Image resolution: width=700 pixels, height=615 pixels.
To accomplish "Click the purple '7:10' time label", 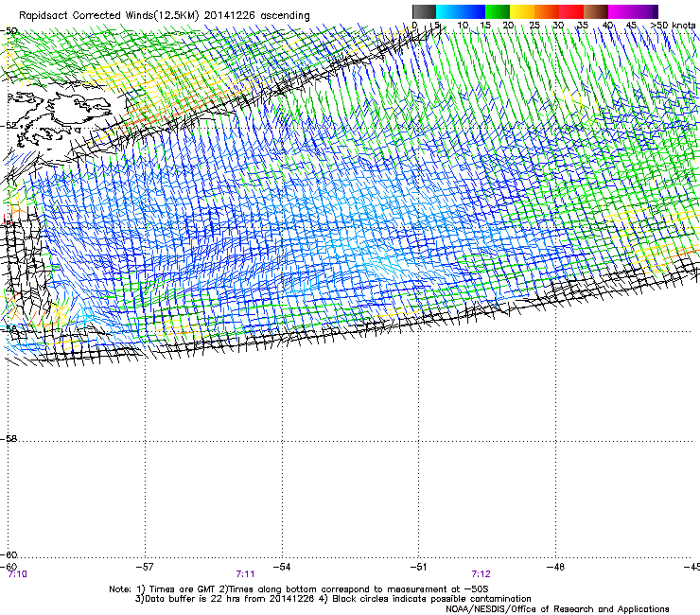I will pyautogui.click(x=17, y=574).
